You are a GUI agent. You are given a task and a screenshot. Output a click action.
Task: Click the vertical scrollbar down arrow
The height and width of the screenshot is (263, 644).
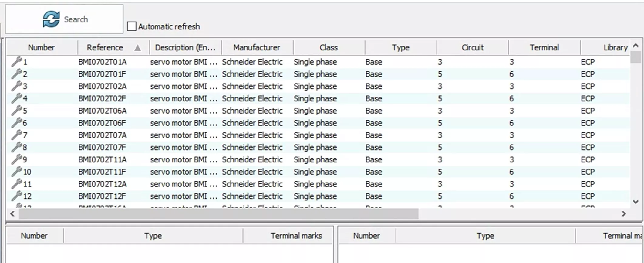(636, 202)
